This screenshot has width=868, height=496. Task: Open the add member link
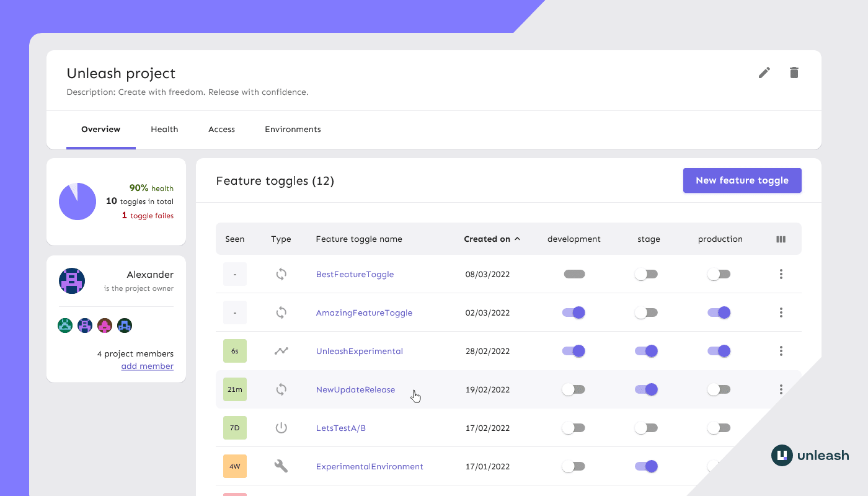[x=148, y=366]
